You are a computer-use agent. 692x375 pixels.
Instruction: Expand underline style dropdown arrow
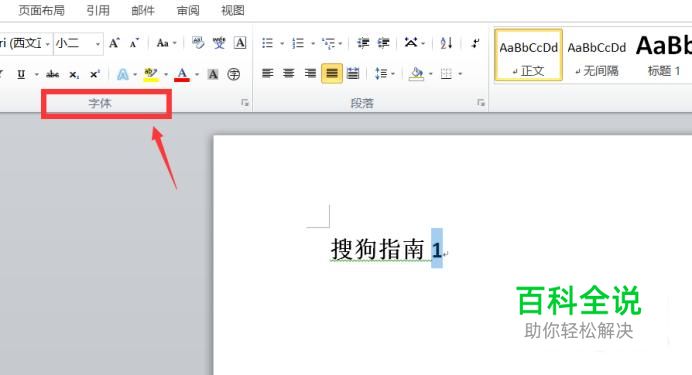(37, 74)
